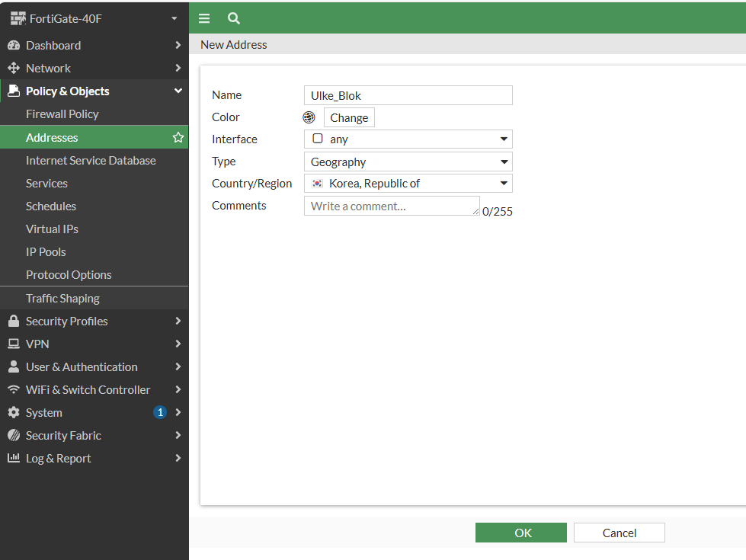Click the 0/255 comment character counter
The height and width of the screenshot is (560, 746).
(497, 211)
